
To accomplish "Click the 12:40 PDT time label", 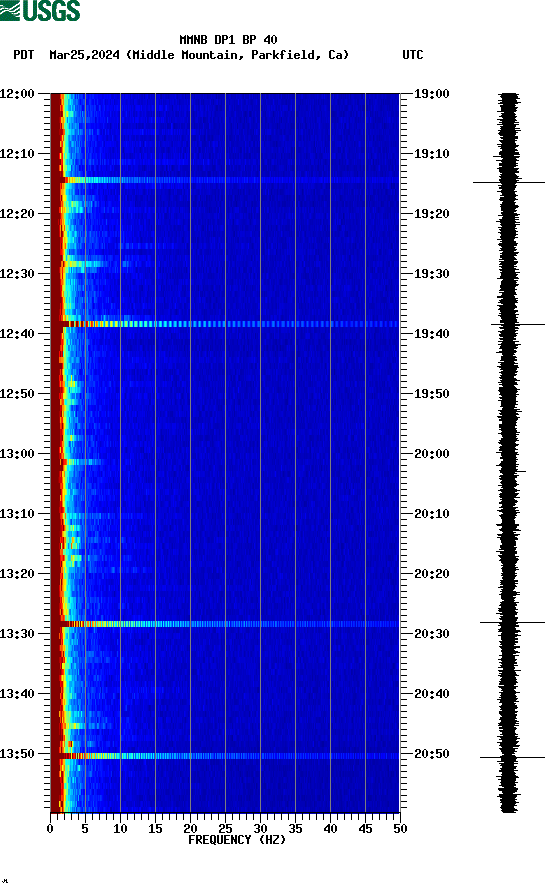I will pos(17,334).
